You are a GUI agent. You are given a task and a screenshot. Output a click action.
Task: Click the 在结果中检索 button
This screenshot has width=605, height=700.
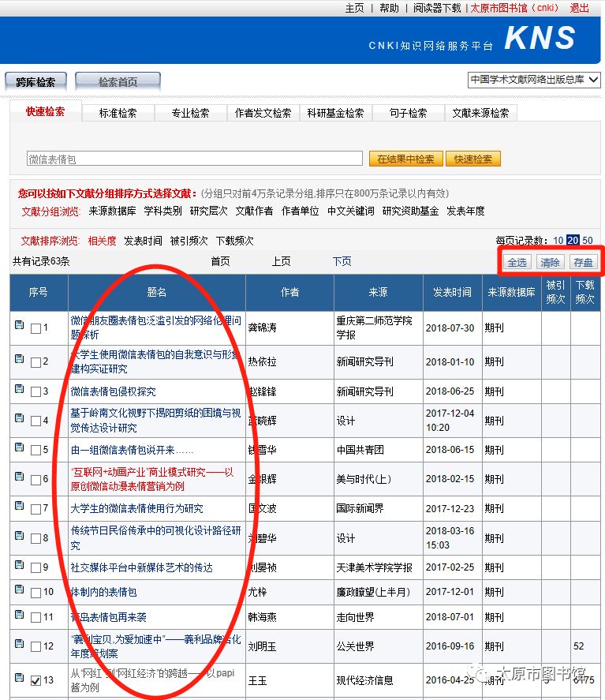point(405,159)
